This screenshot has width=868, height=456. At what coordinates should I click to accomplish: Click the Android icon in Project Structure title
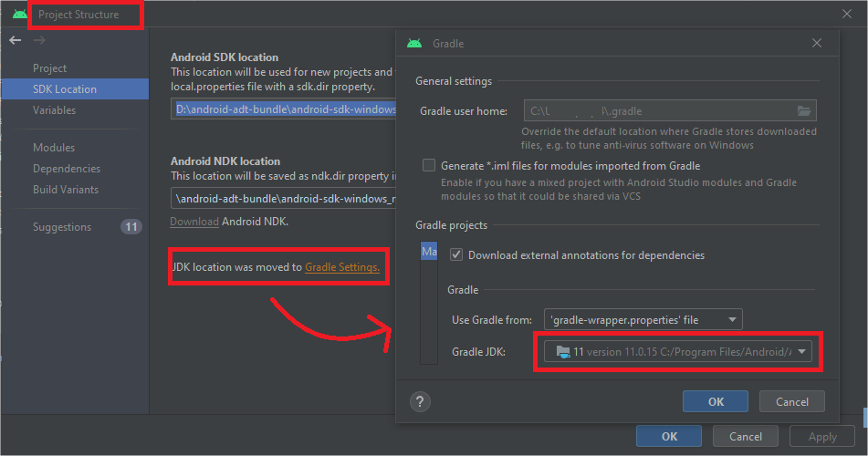pos(19,14)
